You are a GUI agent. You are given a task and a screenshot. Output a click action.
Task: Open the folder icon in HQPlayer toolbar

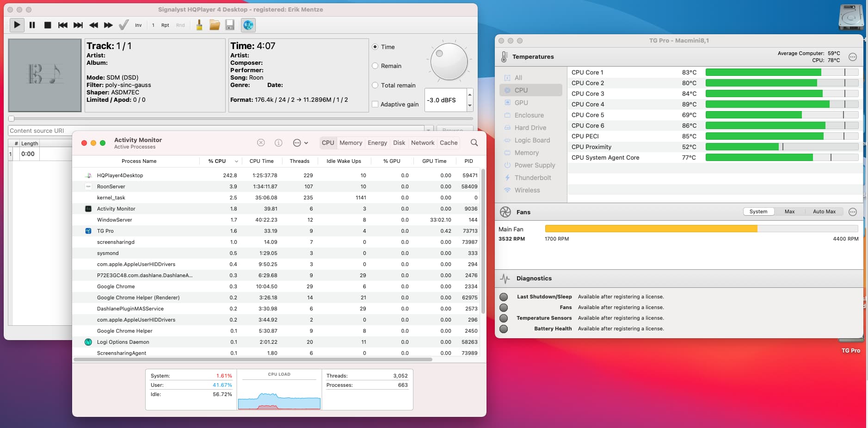215,25
